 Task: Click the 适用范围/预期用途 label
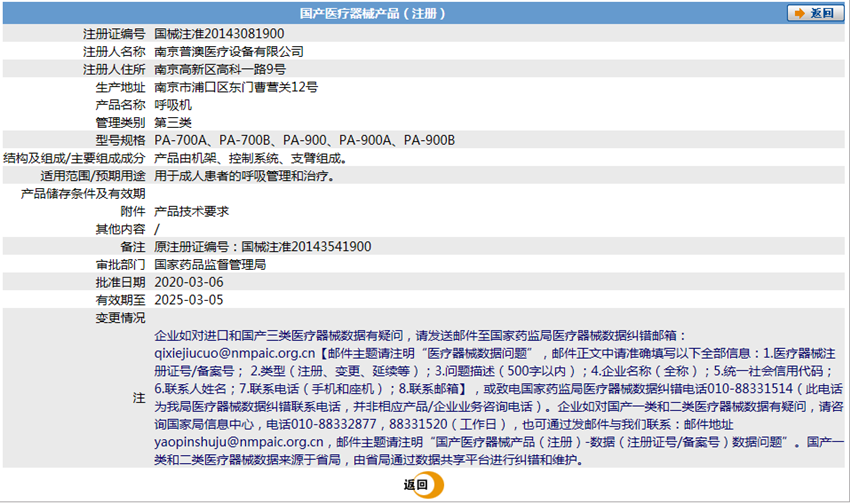tap(93, 176)
